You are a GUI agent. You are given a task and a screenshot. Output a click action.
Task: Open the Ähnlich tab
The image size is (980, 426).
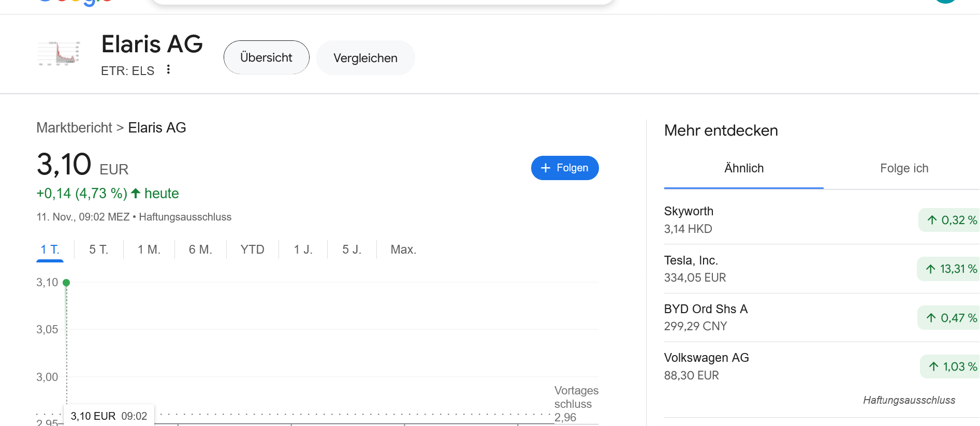tap(743, 169)
